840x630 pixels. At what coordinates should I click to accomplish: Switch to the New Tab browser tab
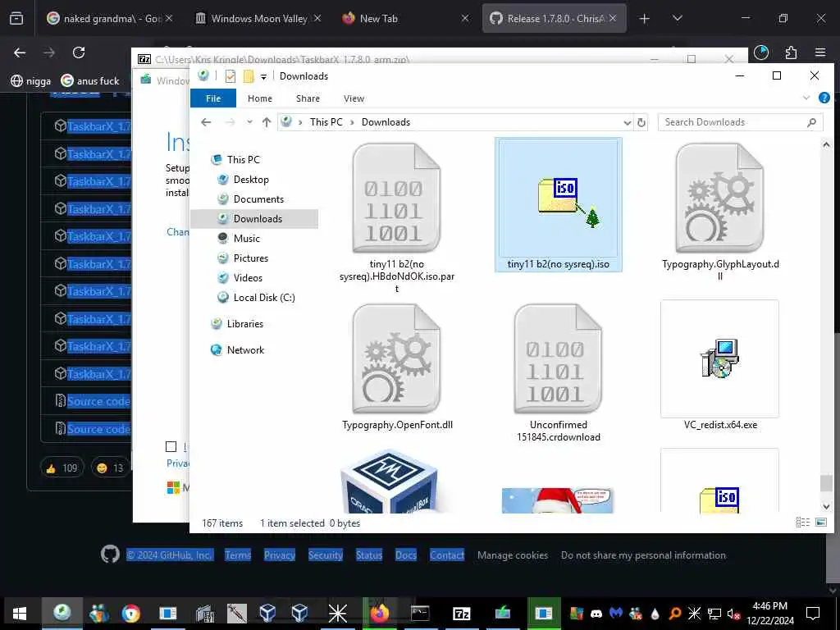pyautogui.click(x=404, y=18)
